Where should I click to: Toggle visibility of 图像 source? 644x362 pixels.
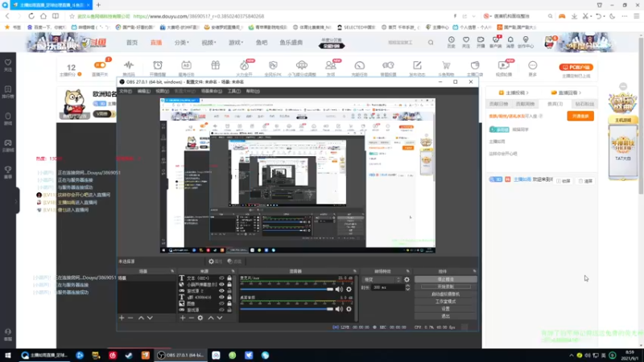[222, 304]
